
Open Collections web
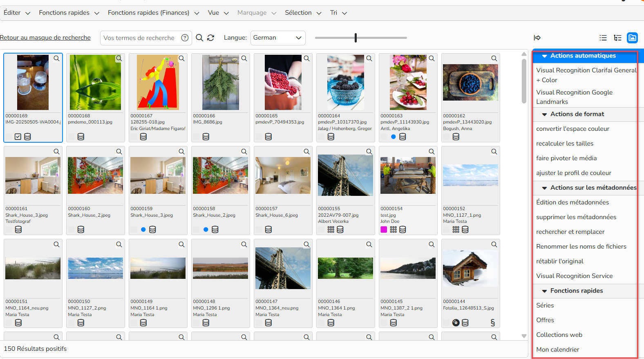[559, 335]
